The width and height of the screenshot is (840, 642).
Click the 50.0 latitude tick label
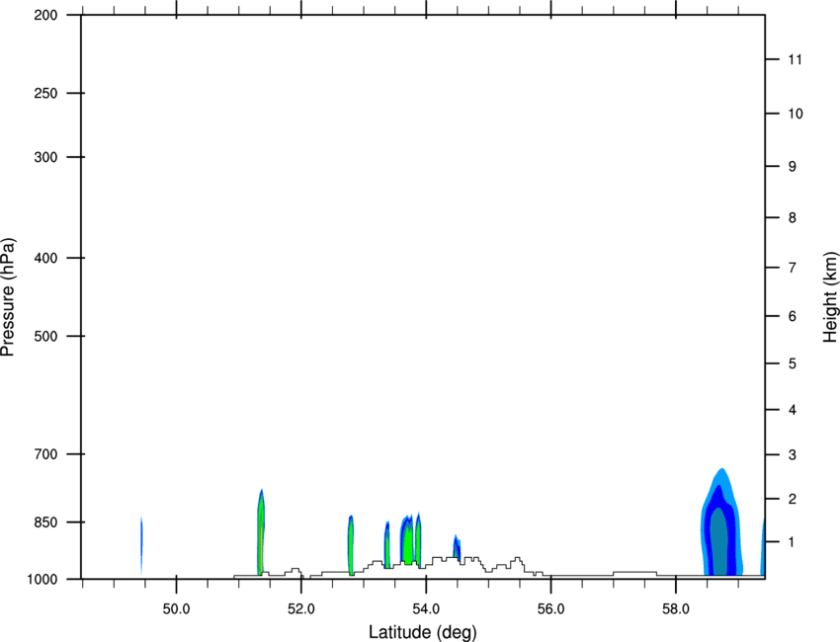[176, 609]
